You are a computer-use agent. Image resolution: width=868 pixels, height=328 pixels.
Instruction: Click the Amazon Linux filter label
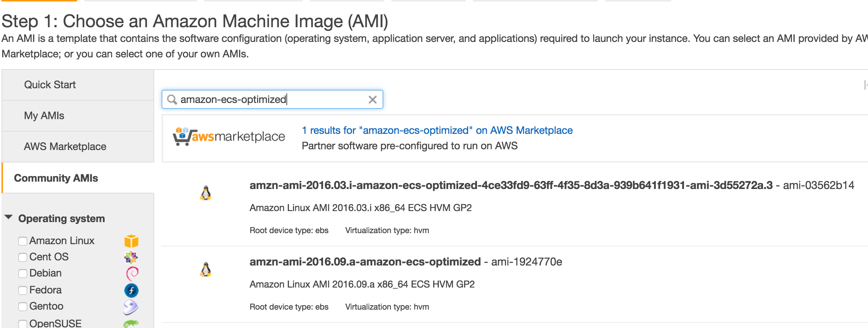62,241
